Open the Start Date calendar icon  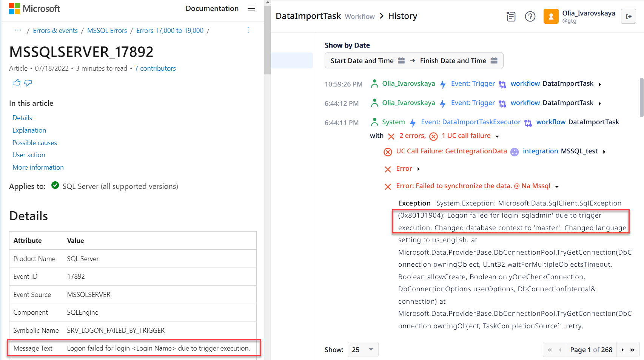[x=401, y=61]
